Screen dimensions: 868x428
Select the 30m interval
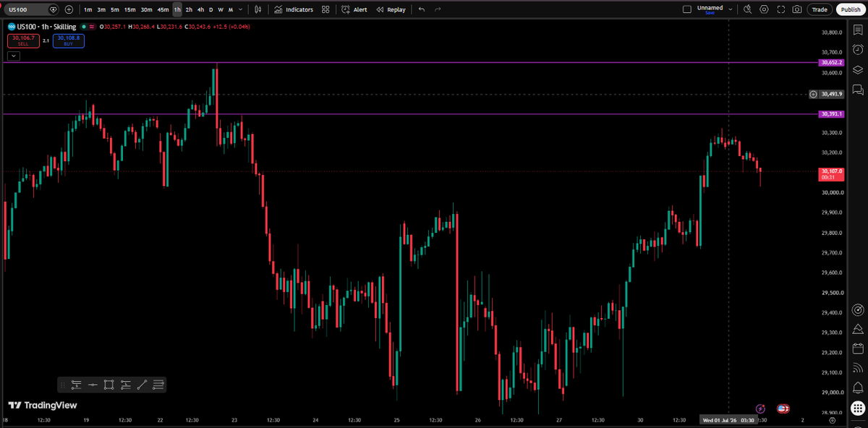[x=146, y=9]
